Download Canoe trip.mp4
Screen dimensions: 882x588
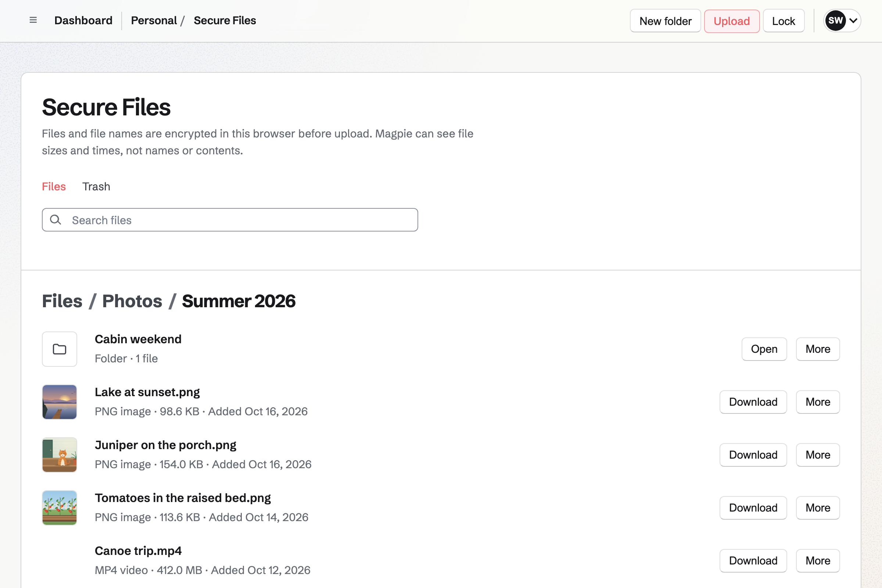[x=753, y=561]
